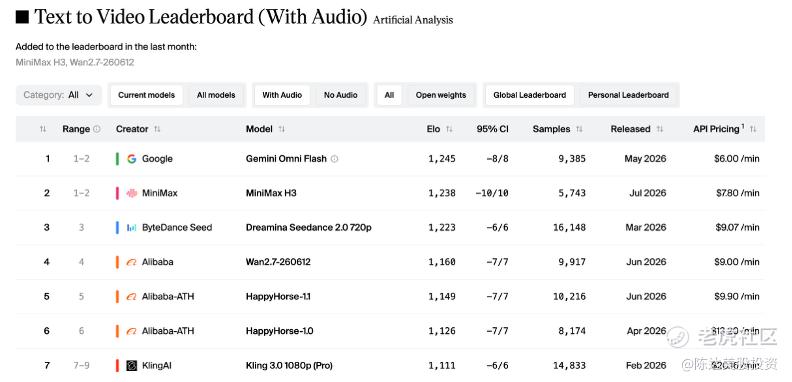
Task: Click the Wan2.7-260612 model row
Action: coord(390,262)
